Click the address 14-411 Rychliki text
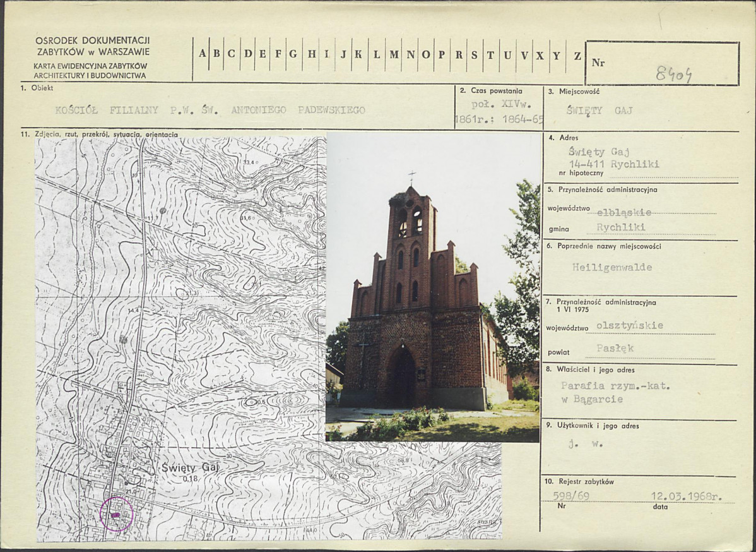This screenshot has height=552, width=756. 614,164
